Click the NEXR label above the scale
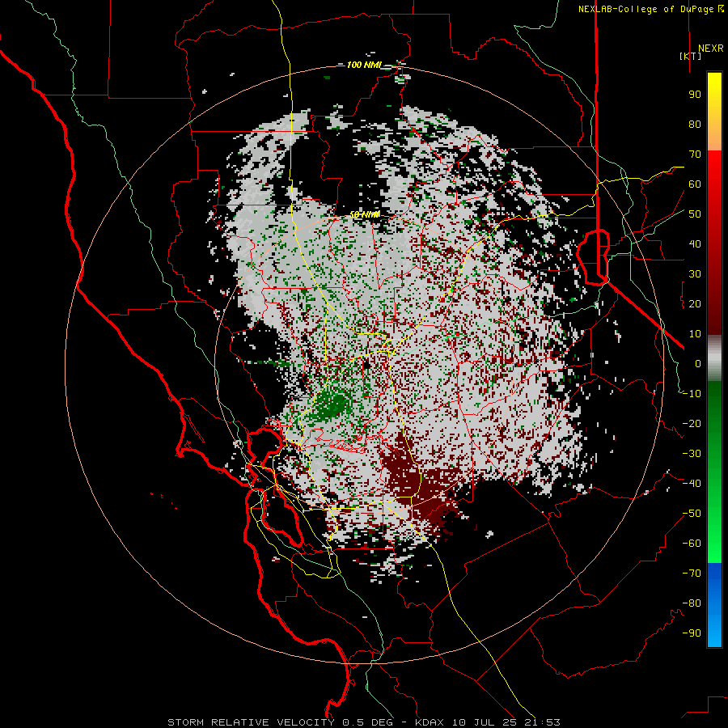This screenshot has height=728, width=728. pyautogui.click(x=710, y=49)
